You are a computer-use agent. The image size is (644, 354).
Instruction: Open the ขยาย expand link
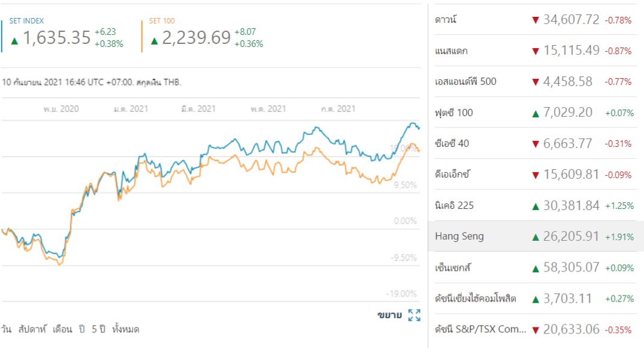[x=389, y=315]
